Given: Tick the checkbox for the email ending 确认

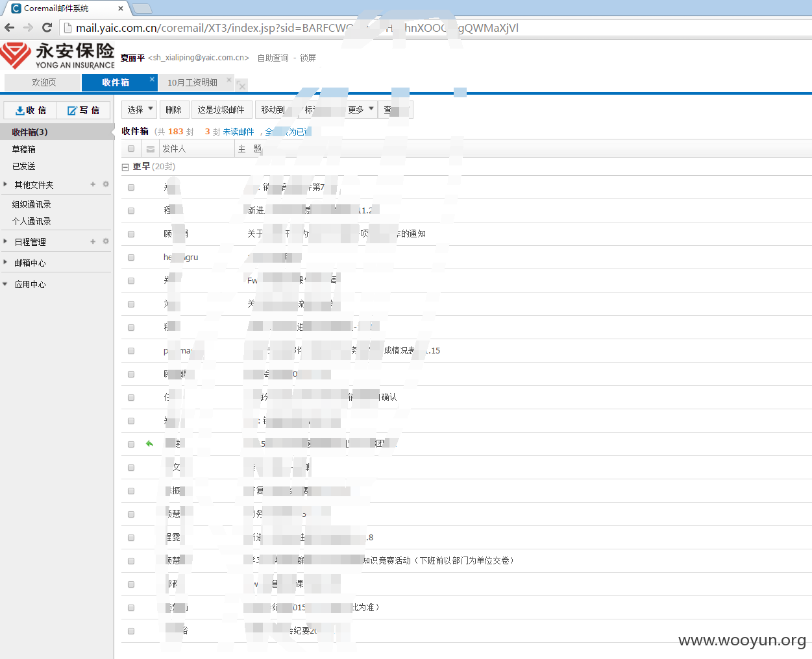Looking at the screenshot, I should point(131,397).
